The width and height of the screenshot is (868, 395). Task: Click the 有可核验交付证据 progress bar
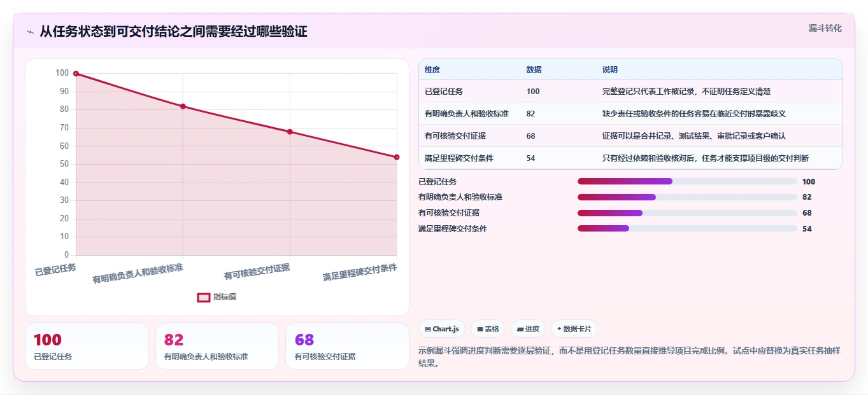coord(687,213)
